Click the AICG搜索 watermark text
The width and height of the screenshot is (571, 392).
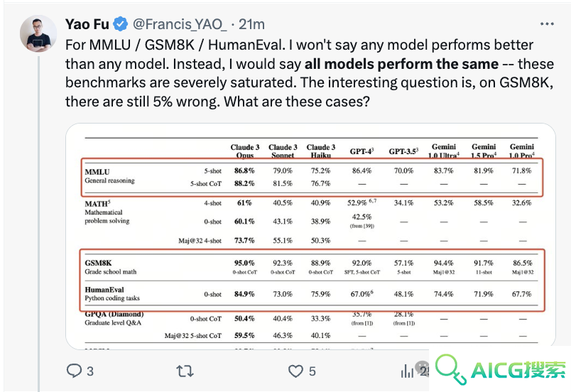pyautogui.click(x=518, y=370)
